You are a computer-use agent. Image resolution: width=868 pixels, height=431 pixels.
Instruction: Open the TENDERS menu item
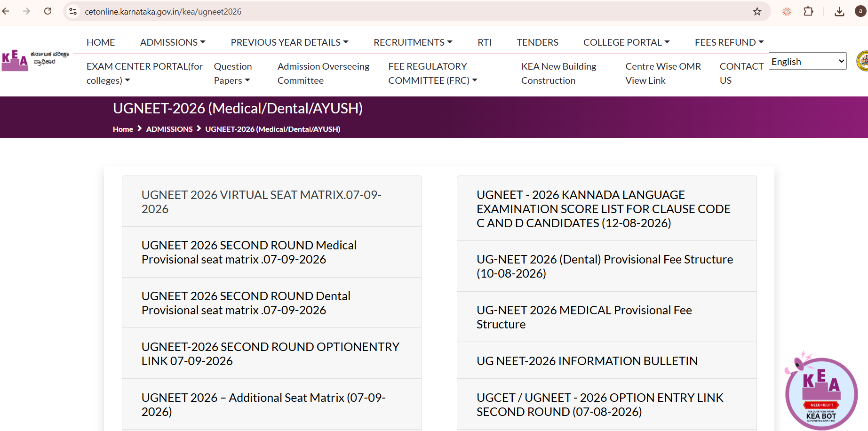(537, 42)
